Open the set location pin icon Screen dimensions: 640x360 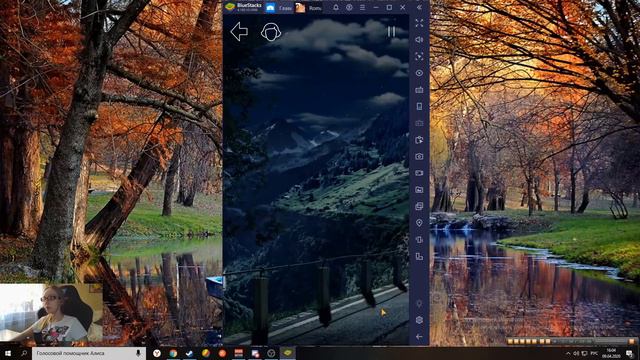[x=419, y=223]
